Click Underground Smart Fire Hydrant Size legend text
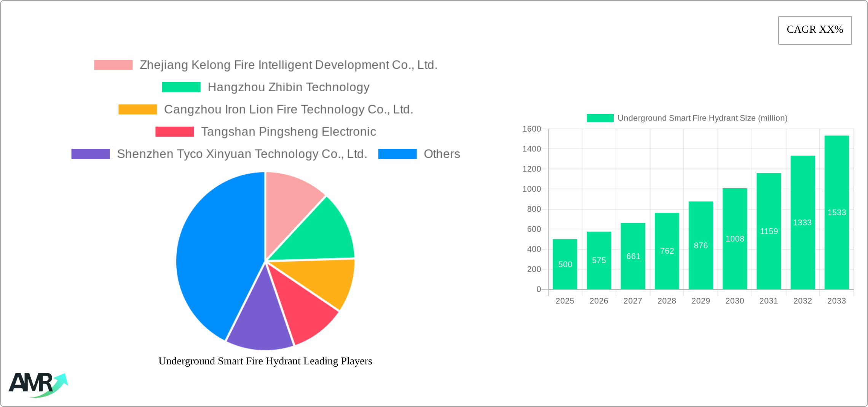 coord(702,118)
